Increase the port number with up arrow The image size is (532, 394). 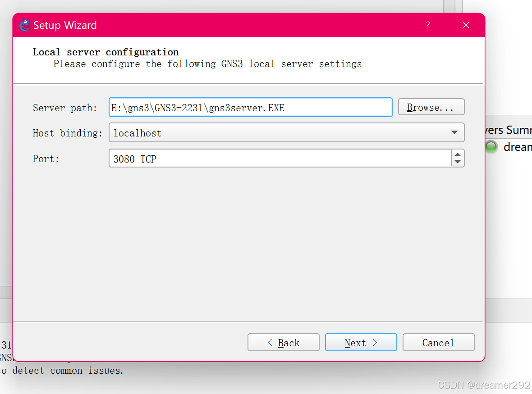(457, 154)
